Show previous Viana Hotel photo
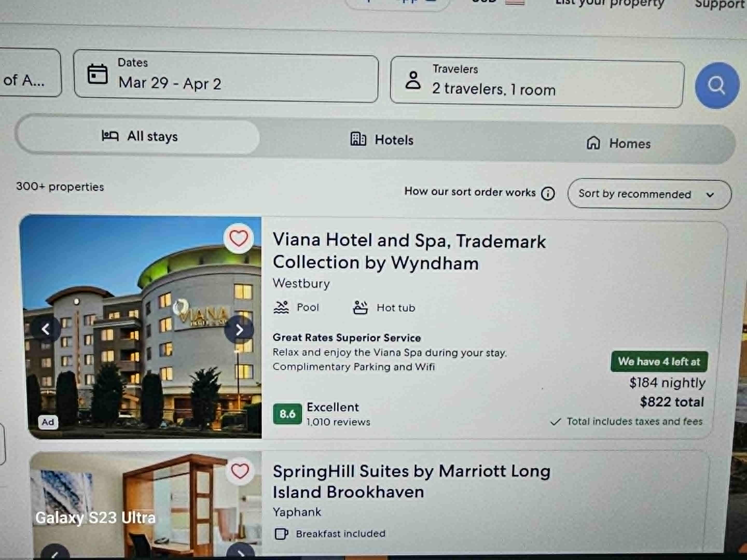The width and height of the screenshot is (747, 560). [46, 329]
